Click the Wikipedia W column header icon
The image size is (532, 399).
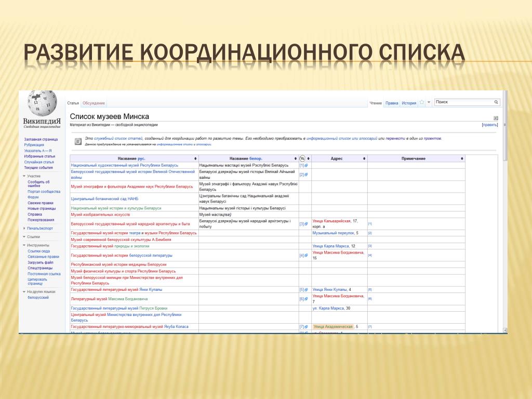[302, 158]
